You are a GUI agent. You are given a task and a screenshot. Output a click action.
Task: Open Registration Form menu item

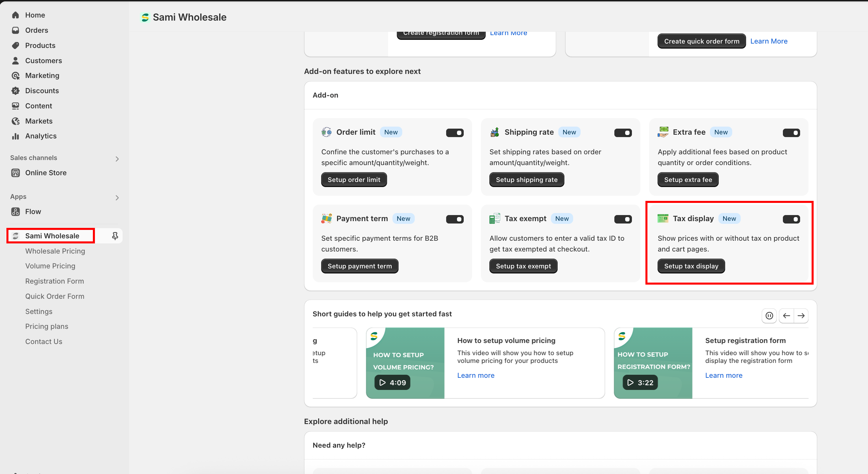click(54, 281)
